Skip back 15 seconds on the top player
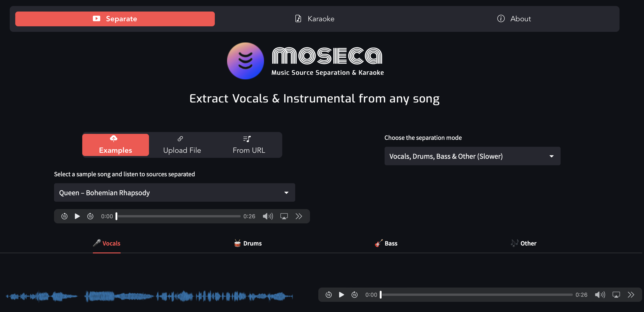Screen dimensions: 644x312 coord(64,216)
